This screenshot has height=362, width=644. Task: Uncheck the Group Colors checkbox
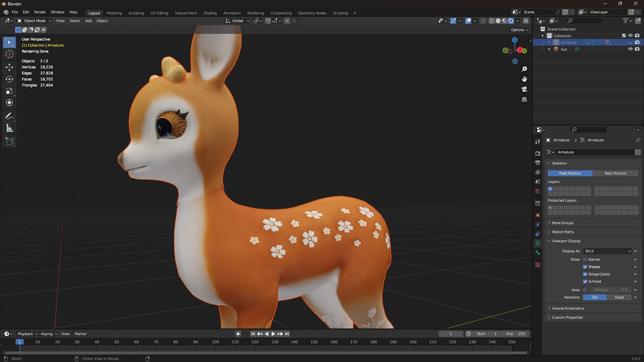[x=585, y=274]
